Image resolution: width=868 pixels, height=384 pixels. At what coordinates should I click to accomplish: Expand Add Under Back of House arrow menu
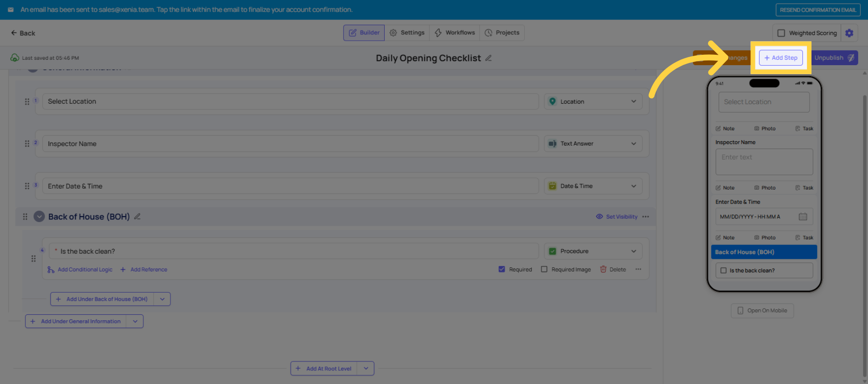coord(162,299)
